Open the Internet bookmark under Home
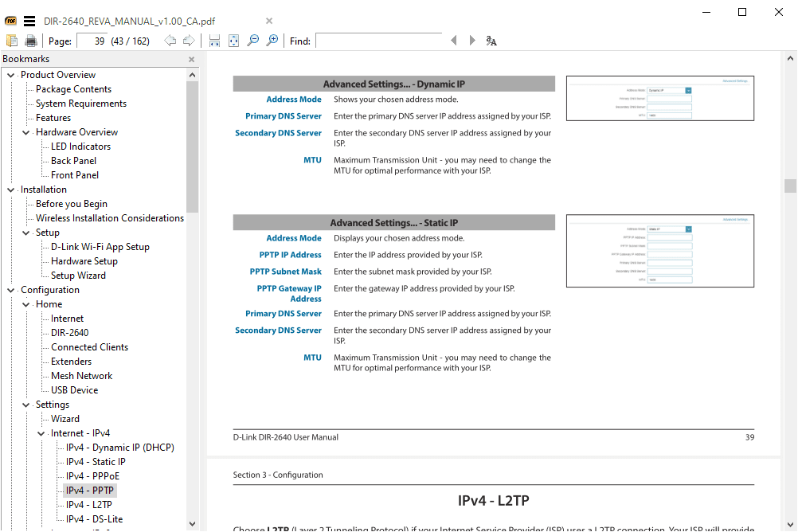Viewport: 798px width, 532px height. click(x=67, y=319)
